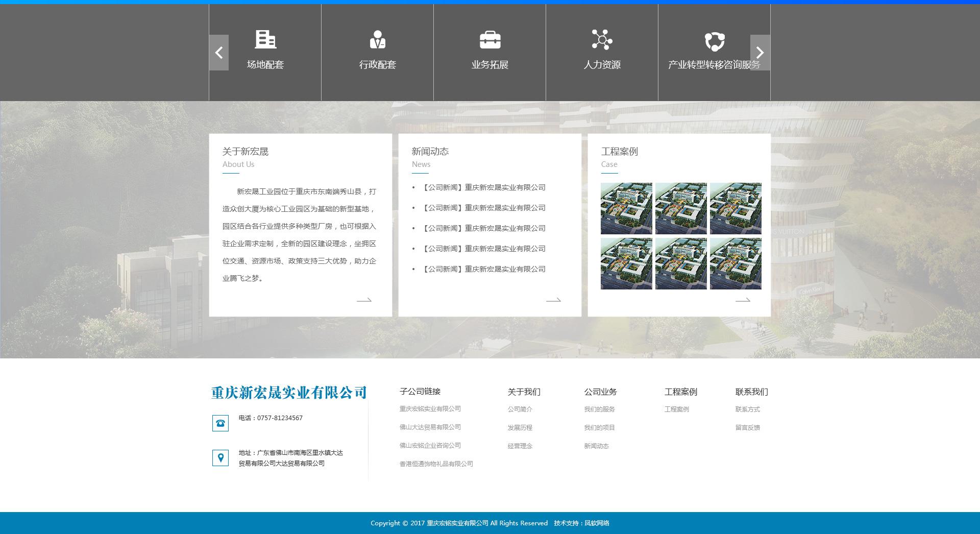
Task: Visit 佛山大达贸易有限公司 subsidiary link
Action: 430,427
